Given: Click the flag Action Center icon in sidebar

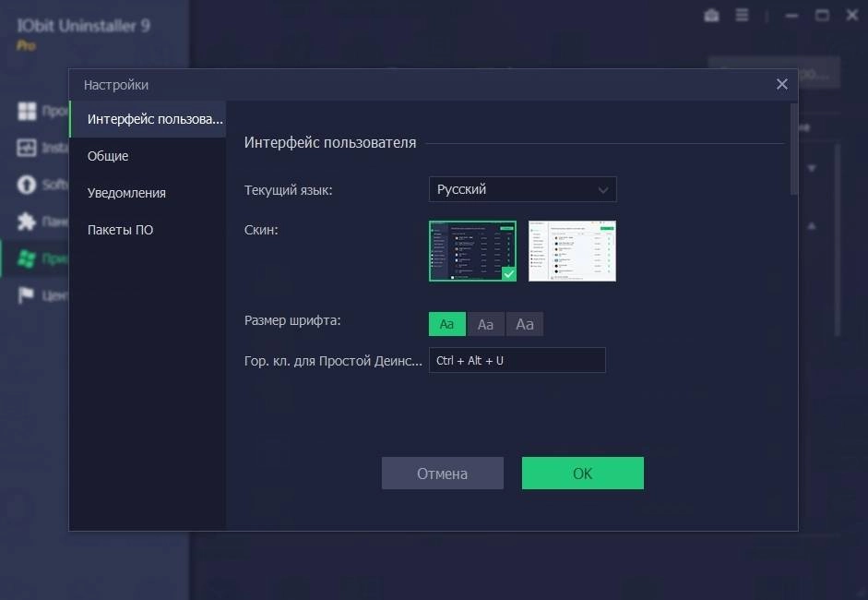Looking at the screenshot, I should (x=26, y=294).
